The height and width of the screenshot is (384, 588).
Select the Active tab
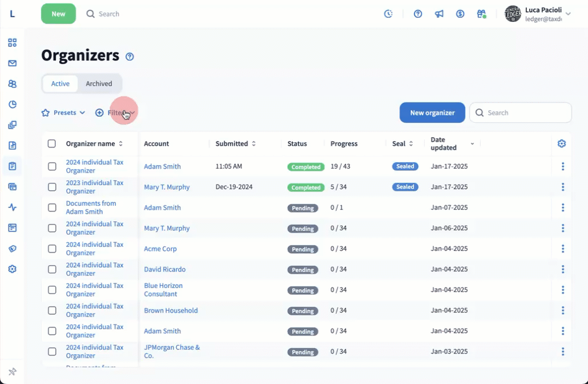(x=61, y=83)
